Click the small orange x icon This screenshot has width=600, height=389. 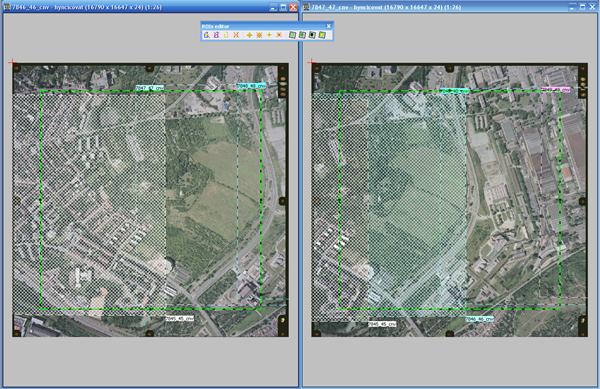pos(279,35)
